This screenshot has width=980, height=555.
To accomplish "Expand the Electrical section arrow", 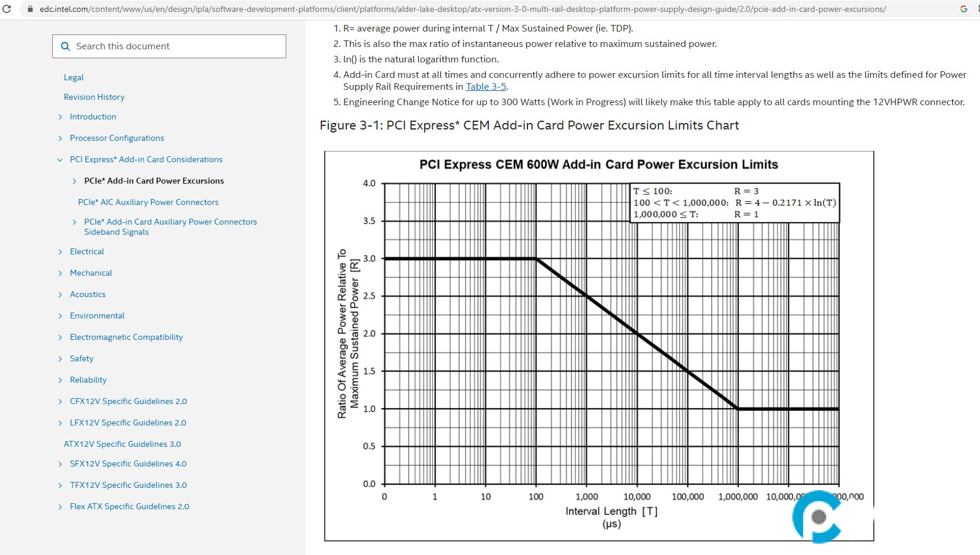I will (x=60, y=252).
